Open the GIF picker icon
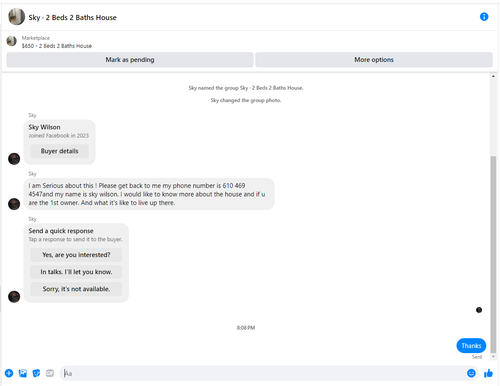 (x=50, y=373)
